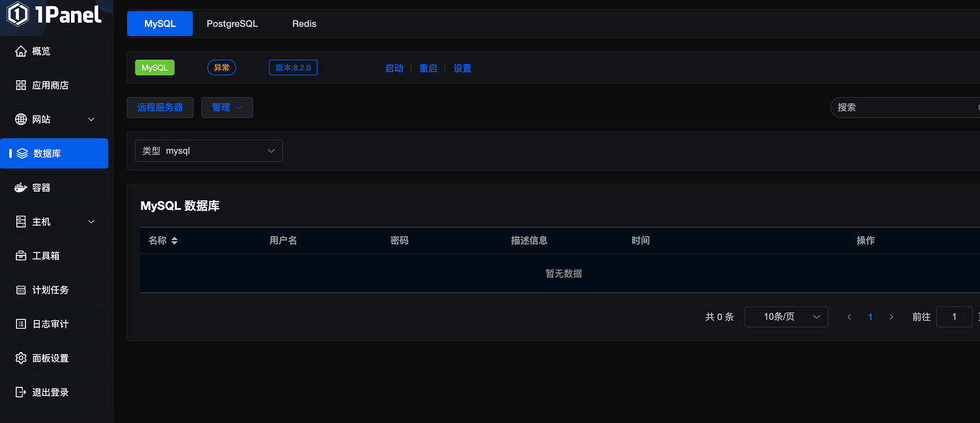
Task: Expand the 网站 sidebar submenu
Action: (43, 119)
